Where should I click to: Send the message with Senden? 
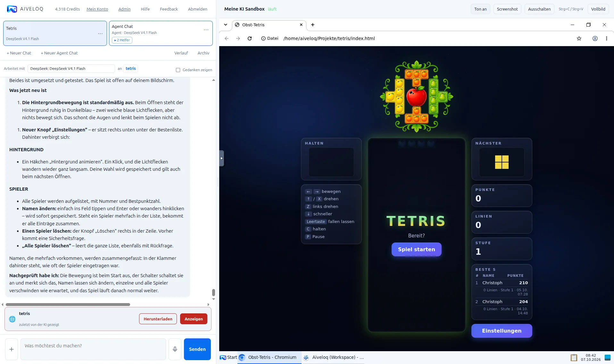[x=197, y=349]
